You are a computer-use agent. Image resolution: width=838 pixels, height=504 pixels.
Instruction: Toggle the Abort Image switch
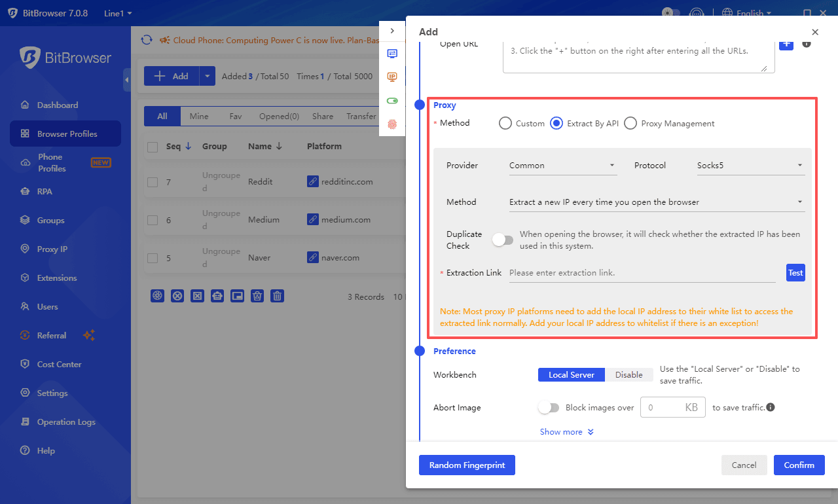[x=549, y=408]
